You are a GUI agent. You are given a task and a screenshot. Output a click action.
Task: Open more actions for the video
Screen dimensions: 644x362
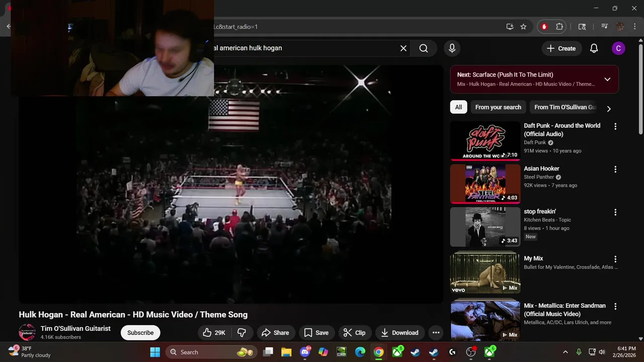[436, 333]
